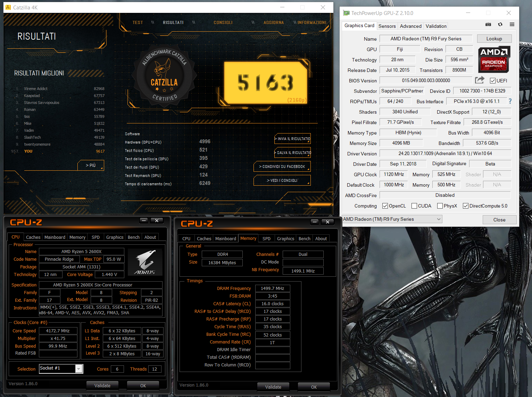Click the PIÙ button under results list
The height and width of the screenshot is (397, 532).
tap(91, 165)
